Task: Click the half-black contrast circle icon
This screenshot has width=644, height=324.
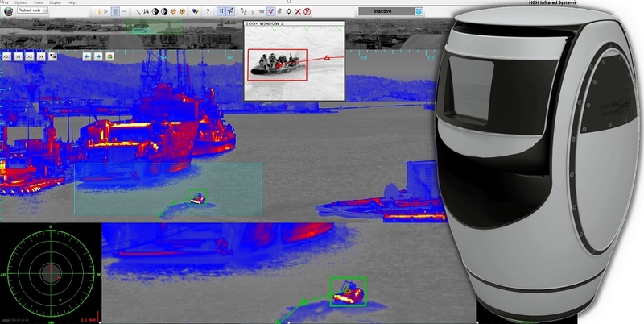Action: tap(155, 11)
